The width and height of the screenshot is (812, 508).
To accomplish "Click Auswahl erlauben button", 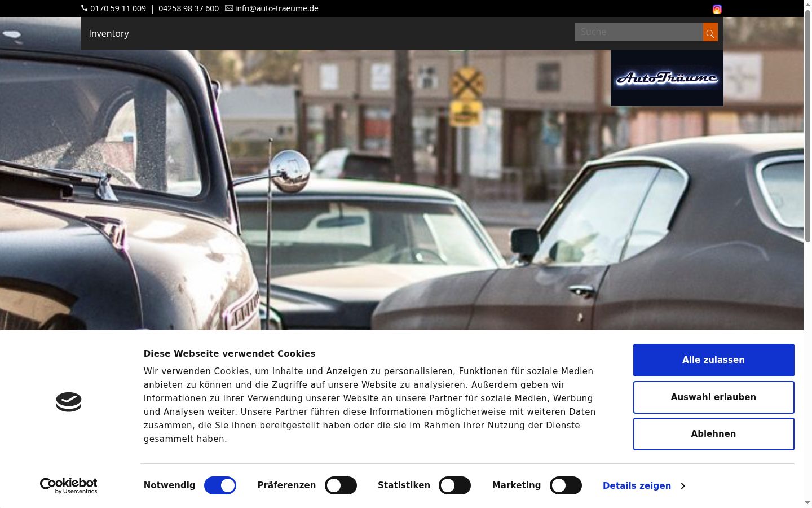I will point(713,397).
